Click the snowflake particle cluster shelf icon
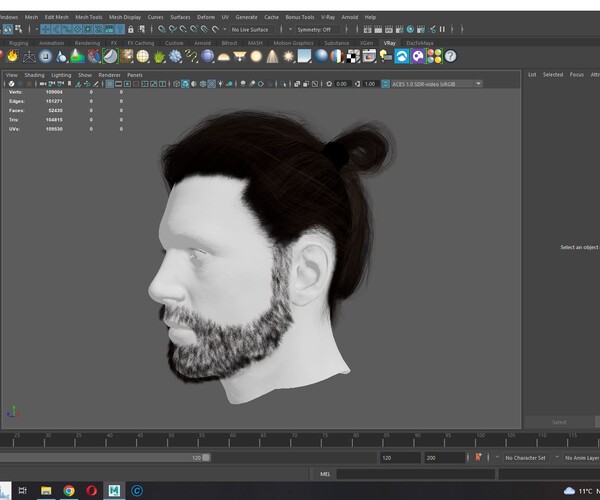 click(175, 56)
